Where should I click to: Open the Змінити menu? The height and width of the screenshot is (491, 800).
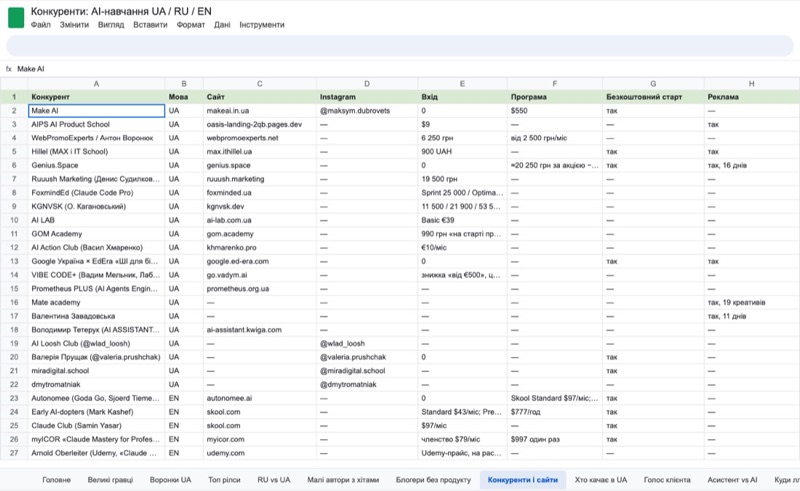click(74, 24)
